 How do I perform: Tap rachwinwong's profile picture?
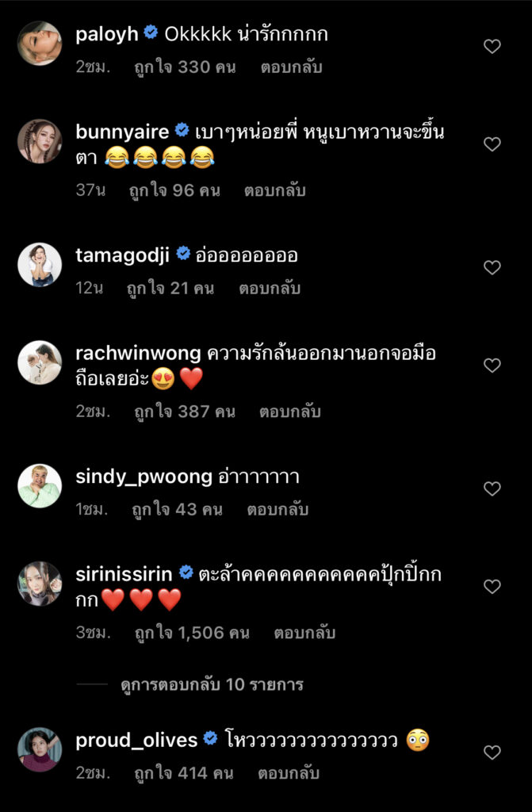click(x=40, y=363)
